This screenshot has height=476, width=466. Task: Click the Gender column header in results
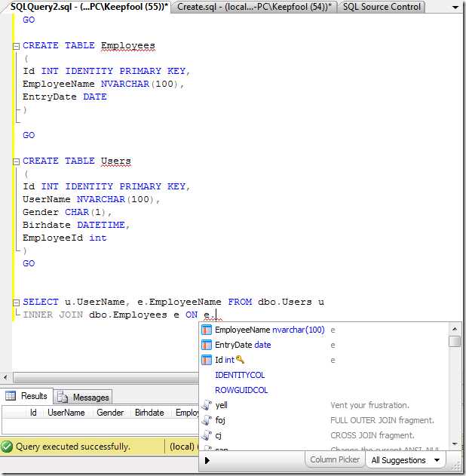click(110, 413)
